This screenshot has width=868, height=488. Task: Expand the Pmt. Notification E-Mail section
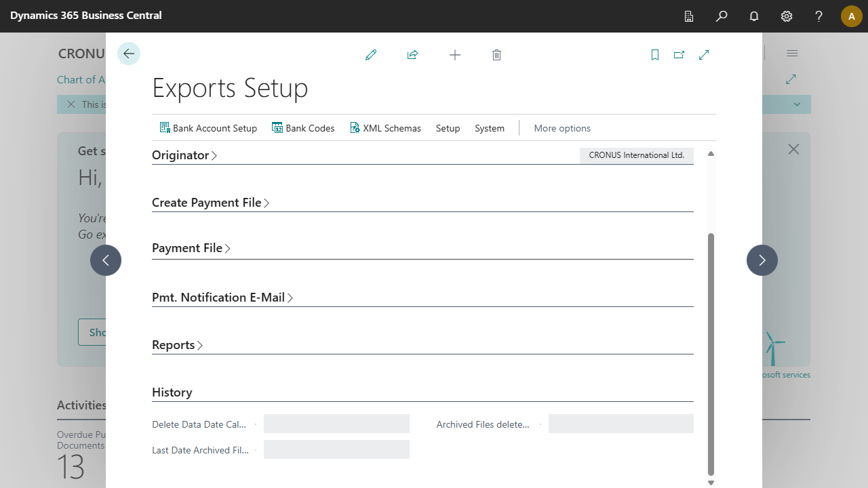click(222, 298)
